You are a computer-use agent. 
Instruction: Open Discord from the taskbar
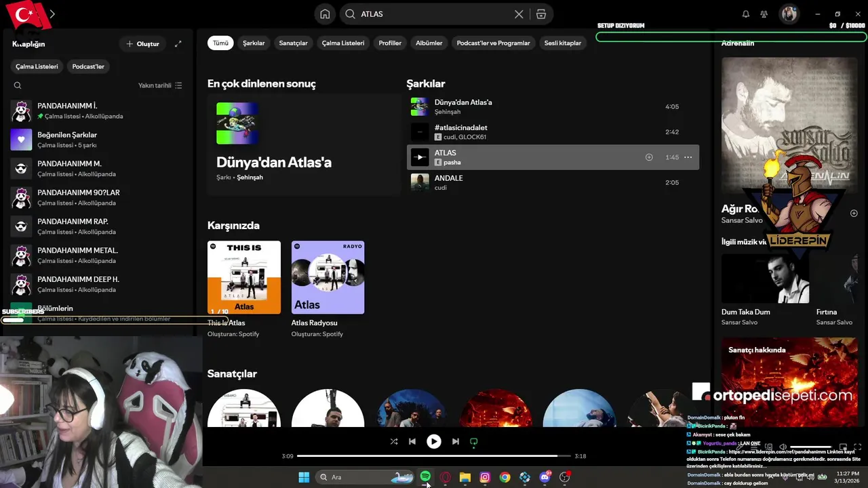point(545,477)
